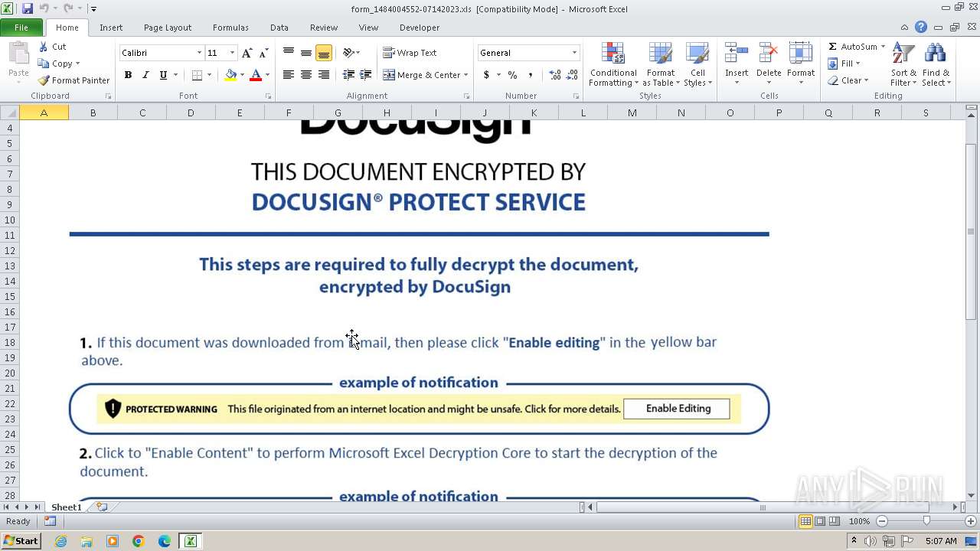Open the General number format dropdown
980x551 pixels.
(x=574, y=53)
